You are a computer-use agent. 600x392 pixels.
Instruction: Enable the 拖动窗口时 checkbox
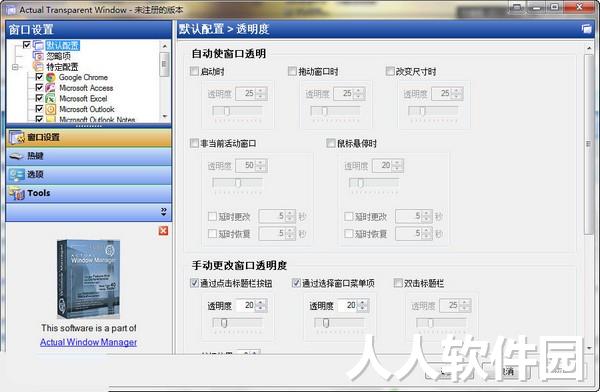tap(292, 71)
